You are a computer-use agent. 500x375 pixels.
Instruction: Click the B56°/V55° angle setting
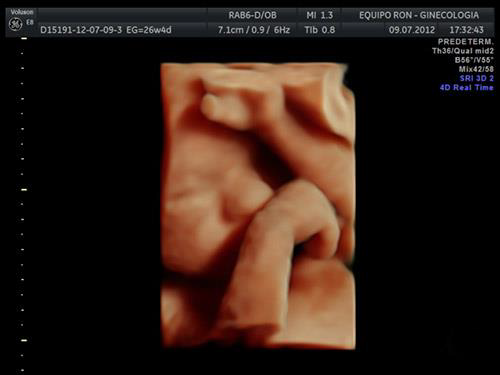(x=474, y=60)
